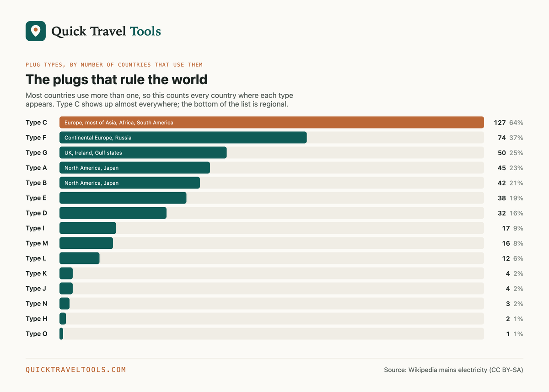This screenshot has width=549, height=392.
Task: Click 'North America, Japan' in Type B bar
Action: coord(91,183)
